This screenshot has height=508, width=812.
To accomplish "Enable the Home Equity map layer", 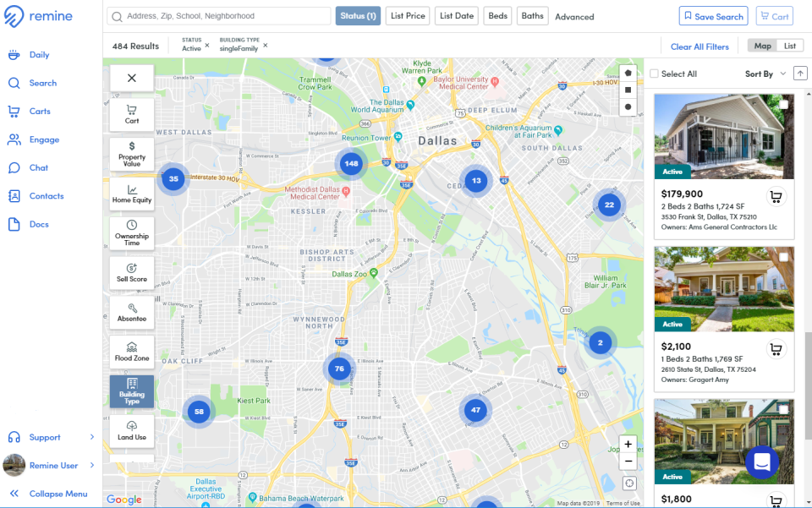I will [132, 194].
